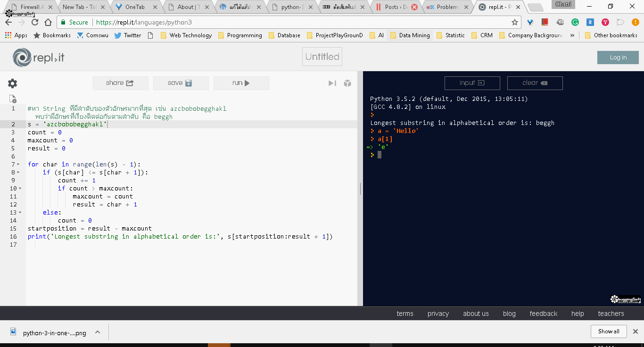This screenshot has height=347, width=644.
Task: Click the repl.it logo
Action: click(x=38, y=57)
